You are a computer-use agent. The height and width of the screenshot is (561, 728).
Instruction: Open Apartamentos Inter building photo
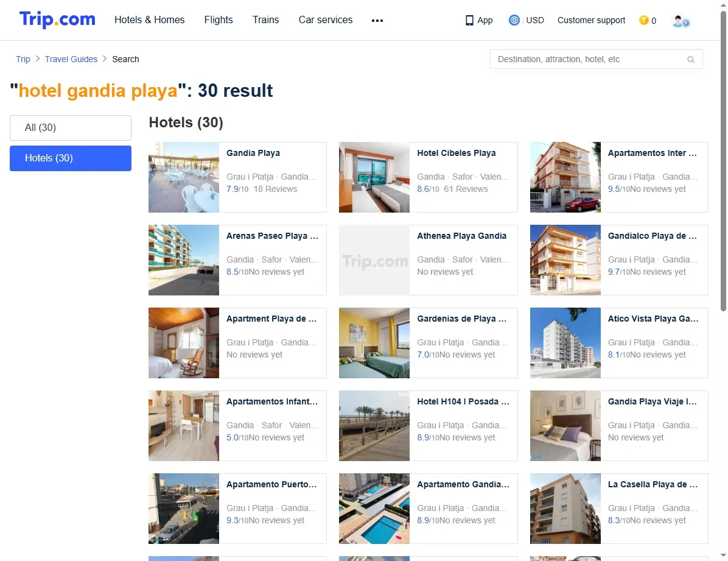565,177
